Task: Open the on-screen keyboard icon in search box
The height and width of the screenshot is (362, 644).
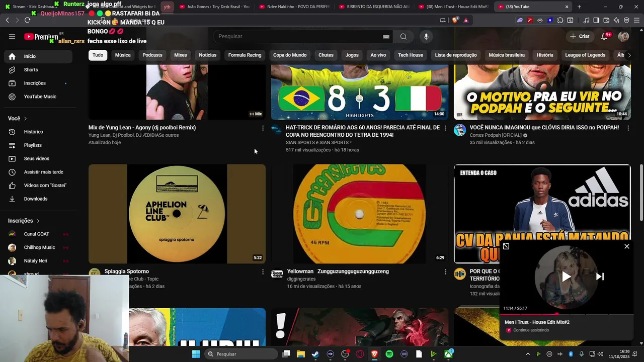Action: click(386, 36)
